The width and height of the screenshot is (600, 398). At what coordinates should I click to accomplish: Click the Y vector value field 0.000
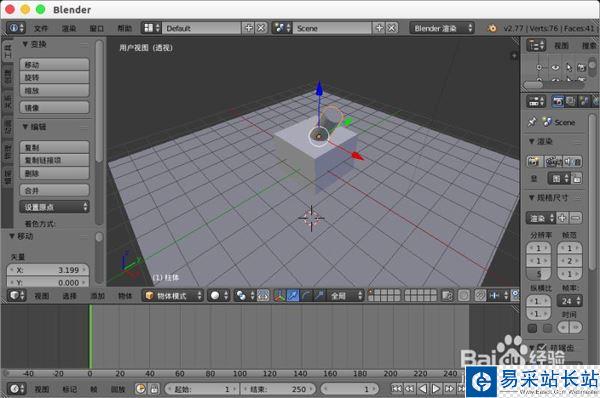click(47, 282)
